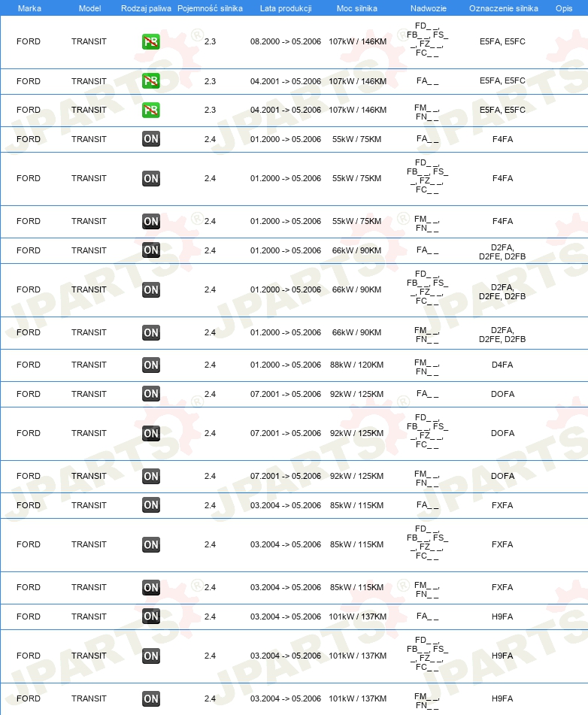Click the Nadwozie column header
This screenshot has width=588, height=715.
tap(428, 8)
